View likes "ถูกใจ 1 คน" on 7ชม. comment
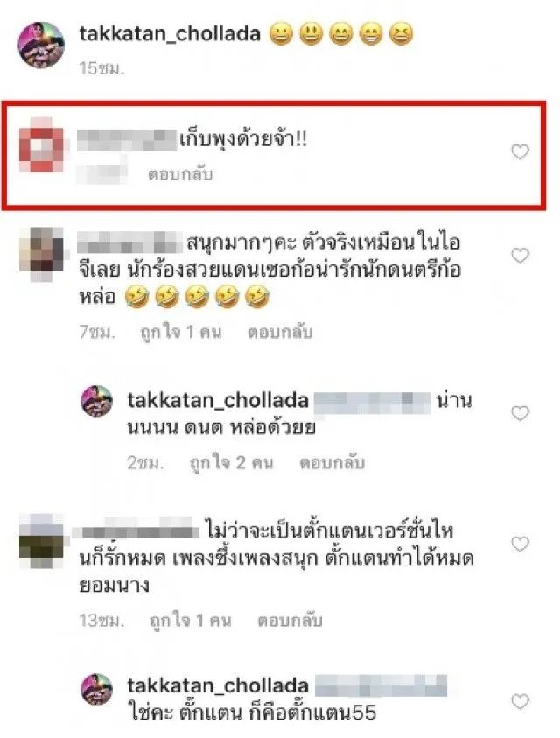Screen dimensions: 560x738 (x=181, y=332)
